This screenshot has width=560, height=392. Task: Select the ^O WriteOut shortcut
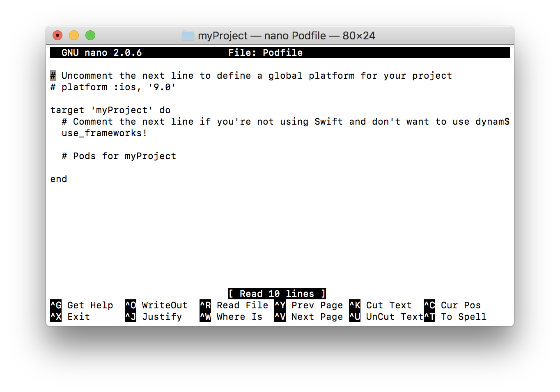pyautogui.click(x=156, y=305)
